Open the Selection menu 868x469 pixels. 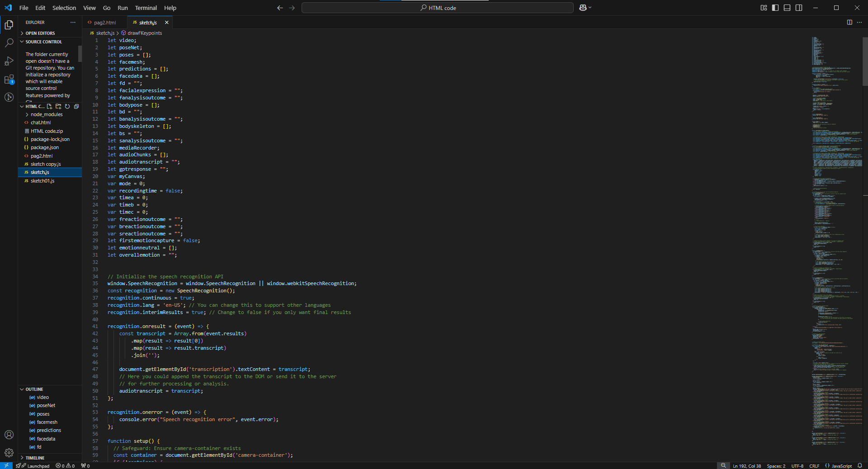64,8
